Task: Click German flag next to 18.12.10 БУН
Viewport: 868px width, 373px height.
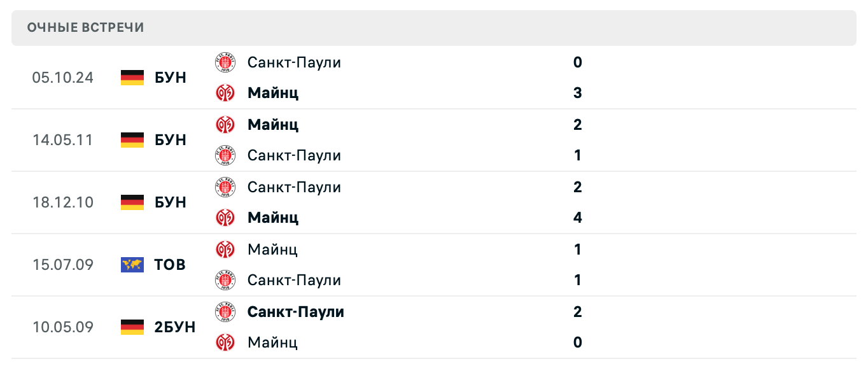Action: coord(132,202)
